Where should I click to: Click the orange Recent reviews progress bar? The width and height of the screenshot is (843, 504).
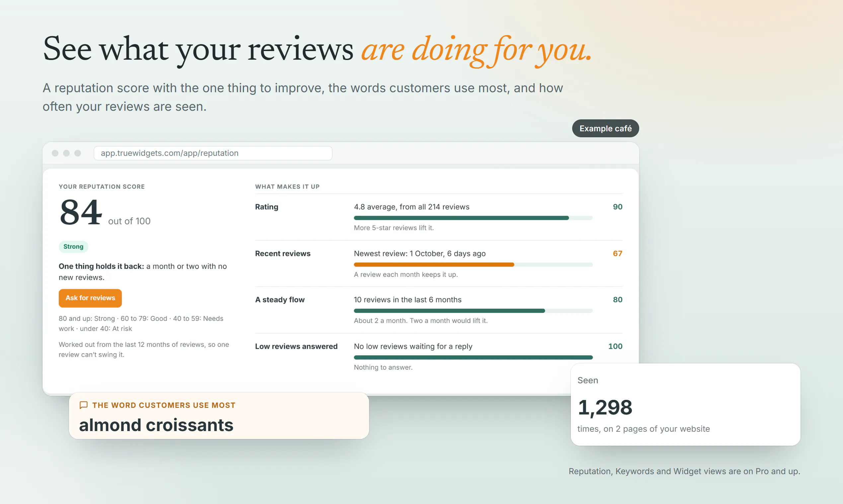[x=473, y=265]
